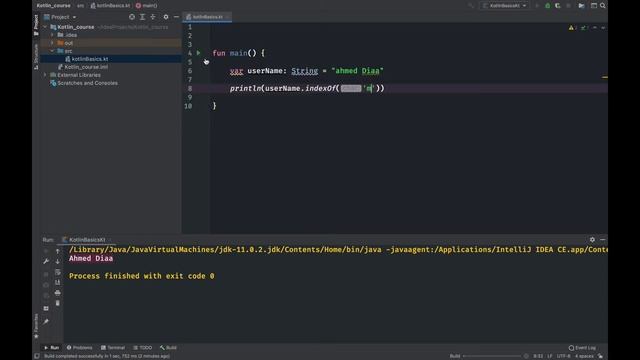Switch to kotlinBasics.kt editor tab

[x=207, y=17]
